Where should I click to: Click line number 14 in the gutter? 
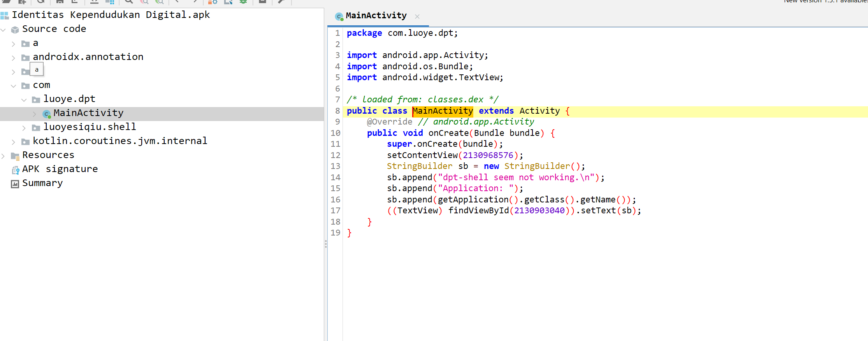click(x=336, y=178)
